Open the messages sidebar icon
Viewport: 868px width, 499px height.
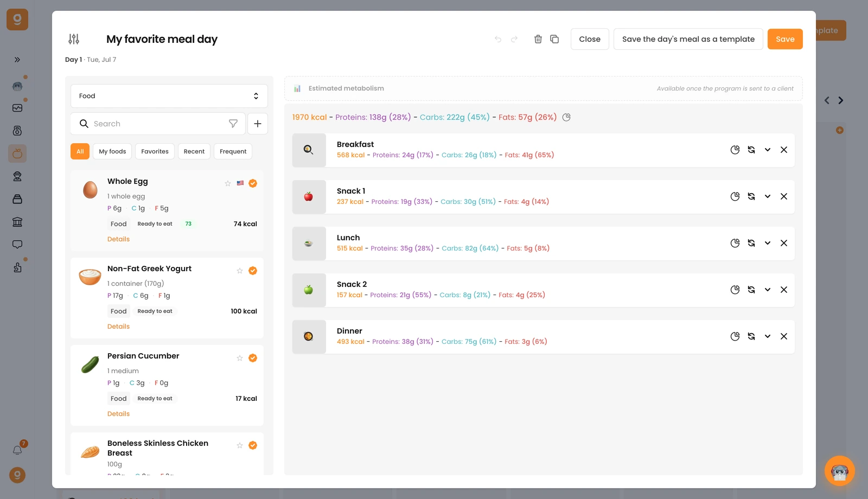click(17, 245)
